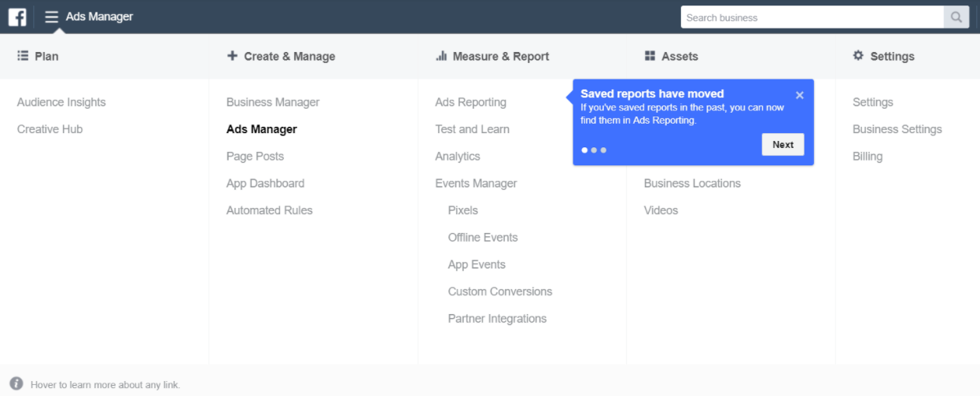Click the Measure & Report heading

tap(501, 57)
